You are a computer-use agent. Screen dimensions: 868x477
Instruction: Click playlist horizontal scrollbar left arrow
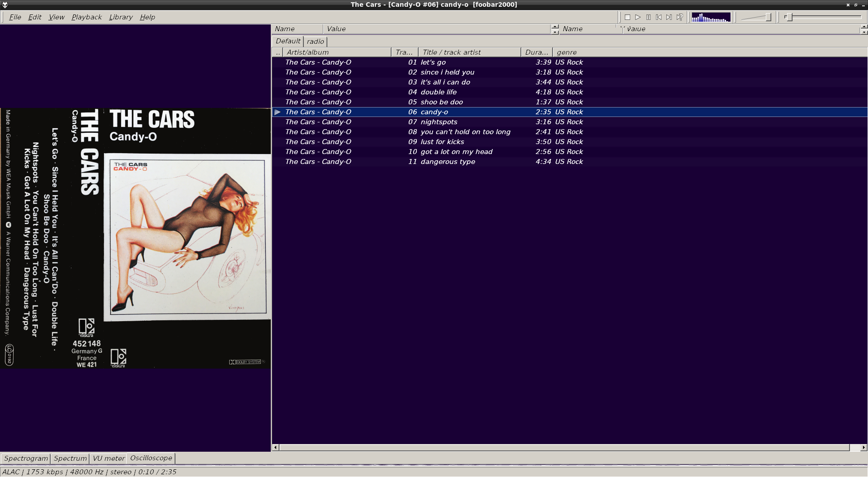(x=275, y=448)
